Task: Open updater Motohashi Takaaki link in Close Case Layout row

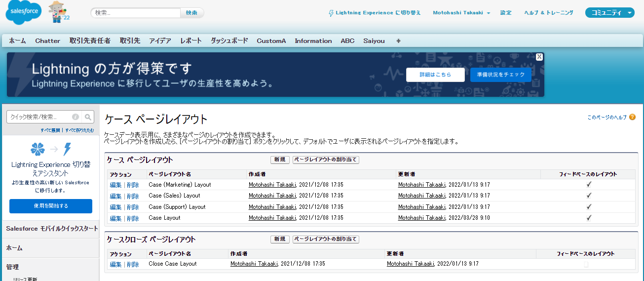Action: coord(411,264)
